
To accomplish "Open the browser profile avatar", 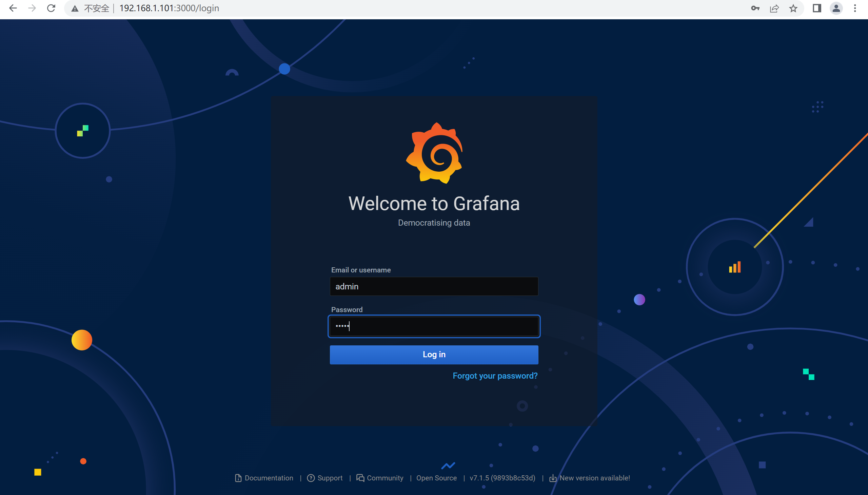I will click(x=836, y=8).
